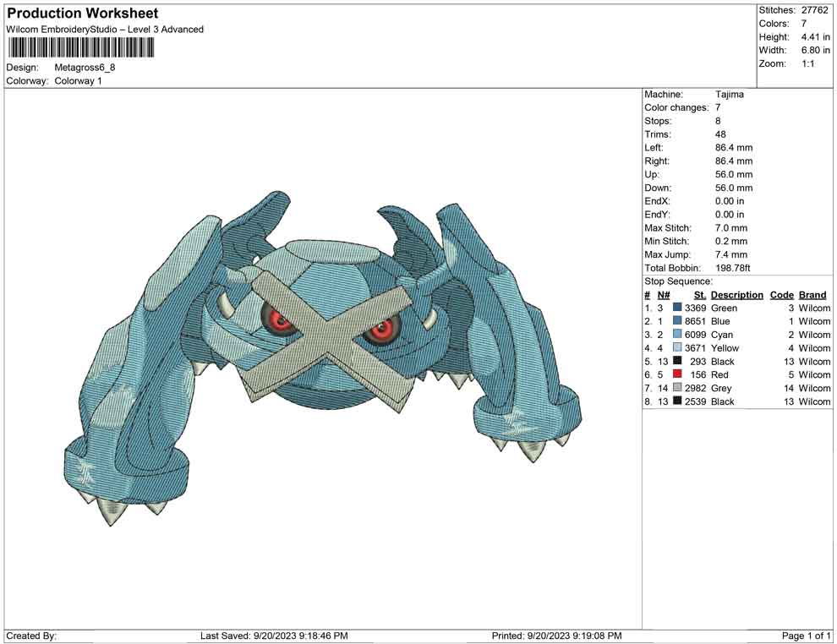Click the design name Metagross6_8

tap(85, 68)
